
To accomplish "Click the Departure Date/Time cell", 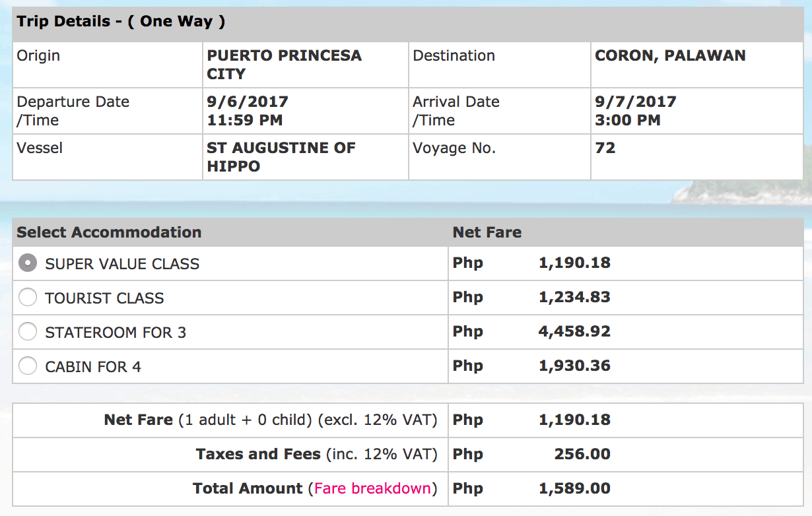I will point(73,111).
